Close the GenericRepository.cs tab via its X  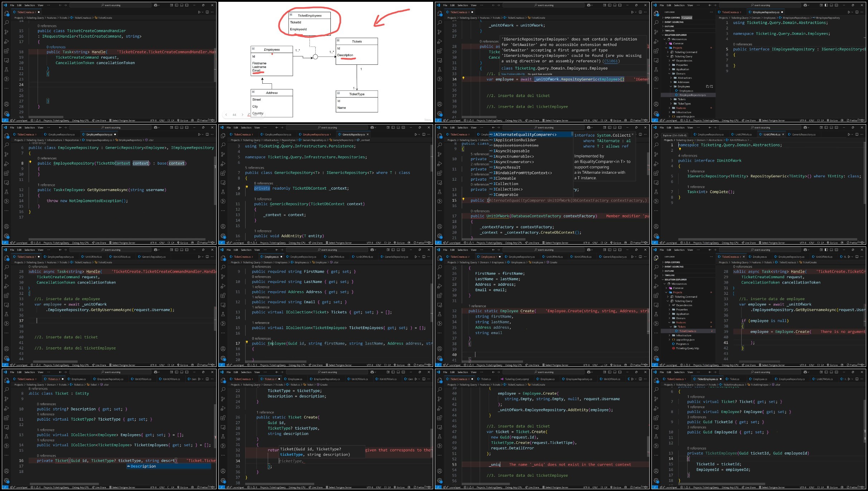[x=368, y=134]
